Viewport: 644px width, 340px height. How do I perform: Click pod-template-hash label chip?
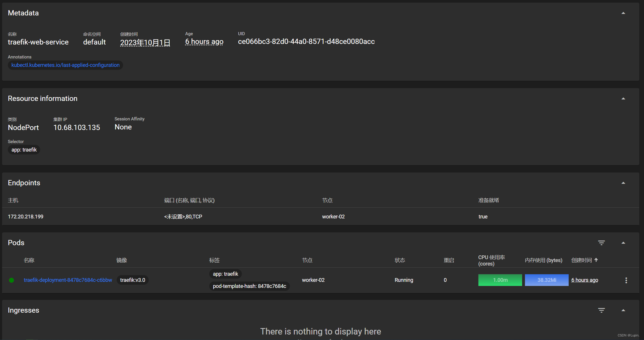click(x=249, y=286)
